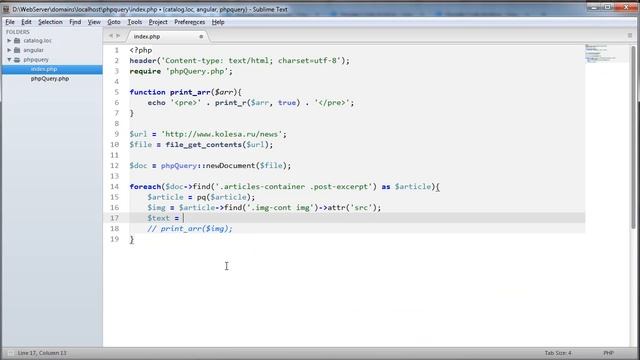640x360 pixels.
Task: Open the Goto menu
Action: click(x=113, y=22)
